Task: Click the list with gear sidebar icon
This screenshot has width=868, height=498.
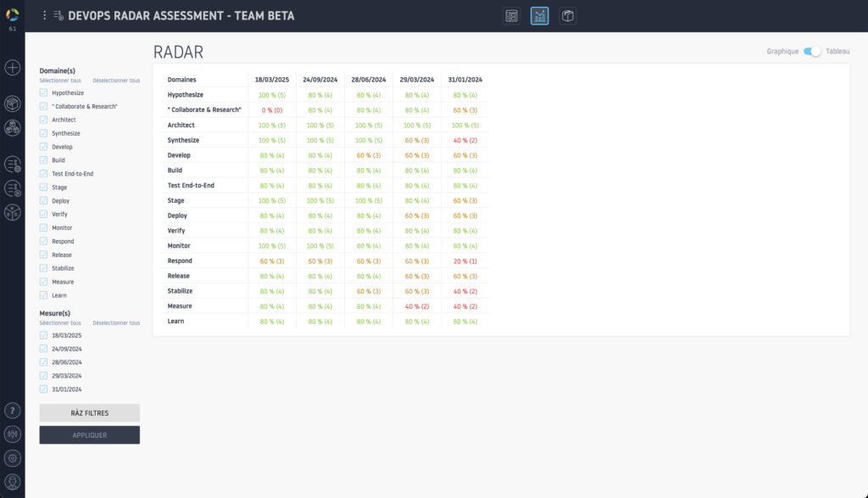Action: (12, 164)
